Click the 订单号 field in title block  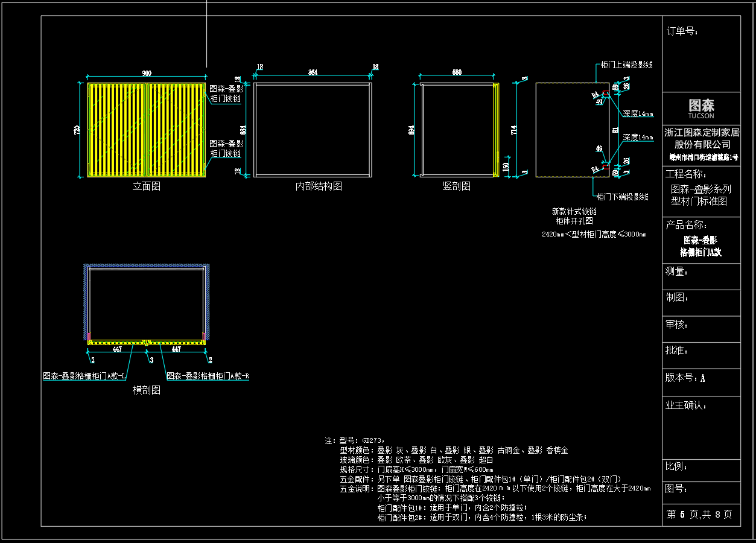pos(701,54)
